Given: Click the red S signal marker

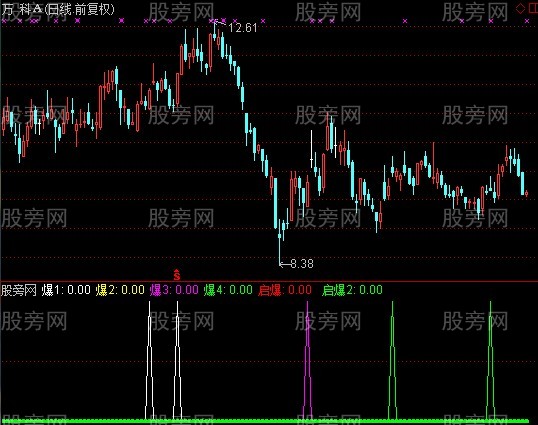Looking at the screenshot, I should point(177,275).
